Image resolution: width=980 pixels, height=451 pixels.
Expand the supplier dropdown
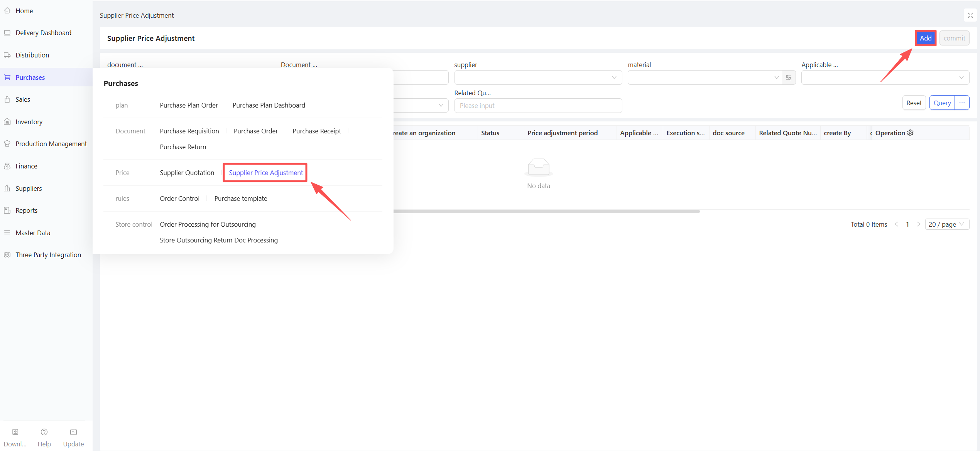coord(538,77)
